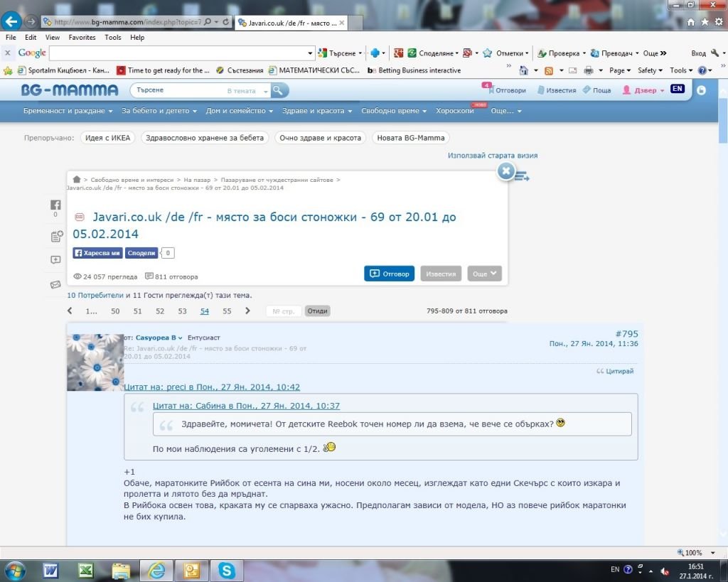
Task: Expand the 'Още' dropdown beside Известия button
Action: [x=484, y=274]
